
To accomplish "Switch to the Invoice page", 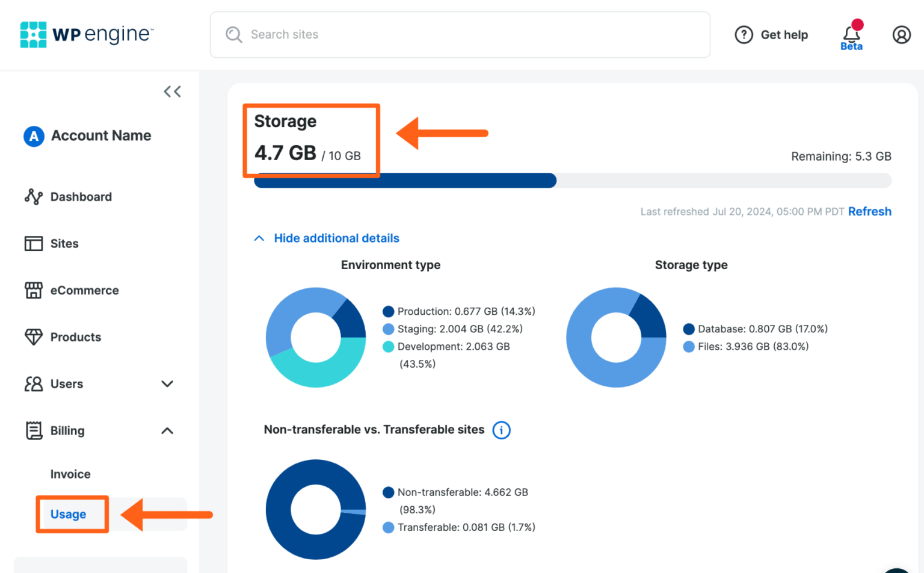I will 70,474.
